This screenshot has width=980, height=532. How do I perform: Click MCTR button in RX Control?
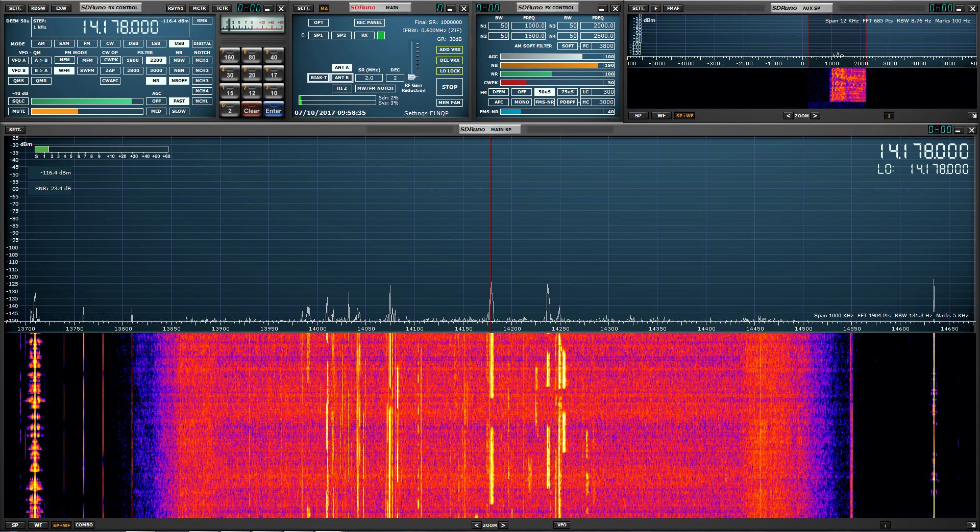point(200,8)
